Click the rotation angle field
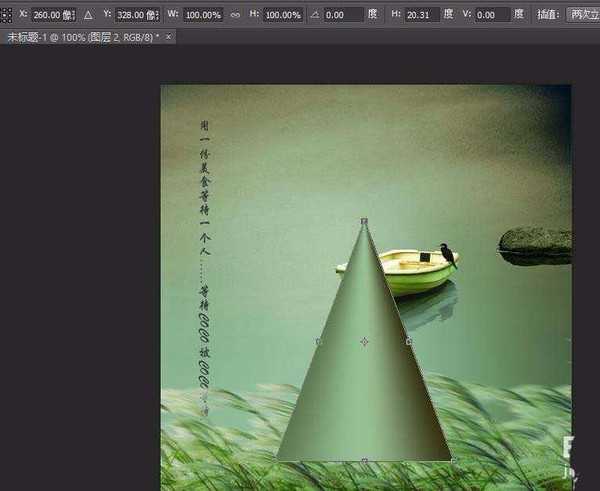This screenshot has width=600, height=491. [x=345, y=15]
